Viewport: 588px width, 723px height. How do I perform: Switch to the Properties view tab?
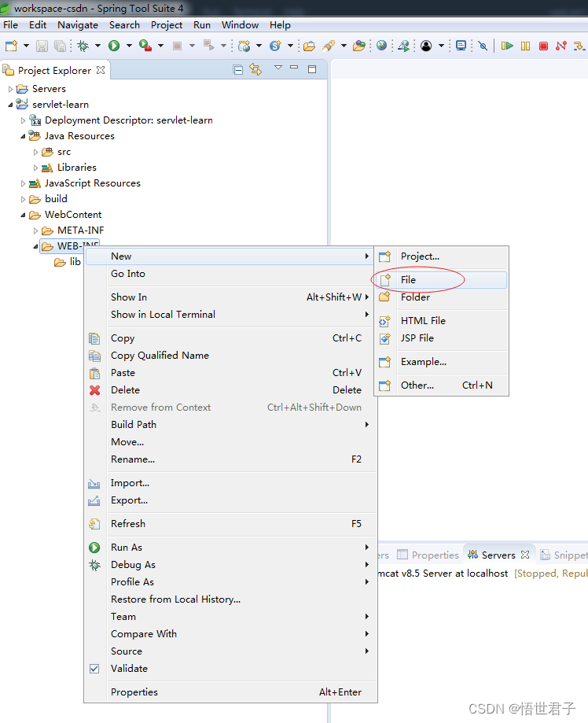[428, 555]
